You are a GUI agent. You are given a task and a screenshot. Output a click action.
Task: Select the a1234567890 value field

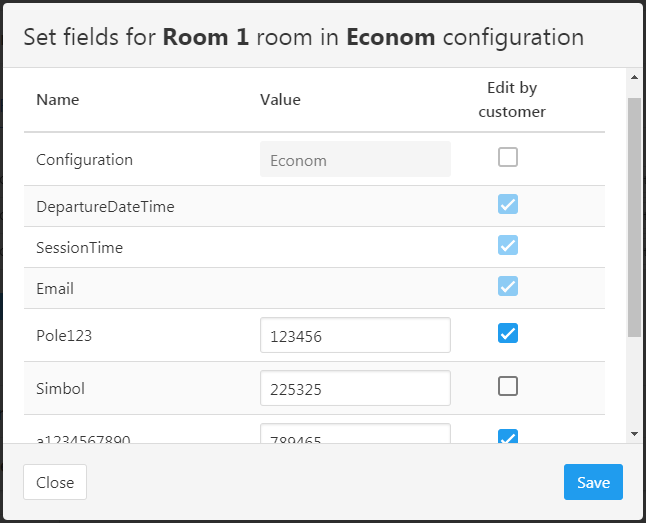(355, 434)
